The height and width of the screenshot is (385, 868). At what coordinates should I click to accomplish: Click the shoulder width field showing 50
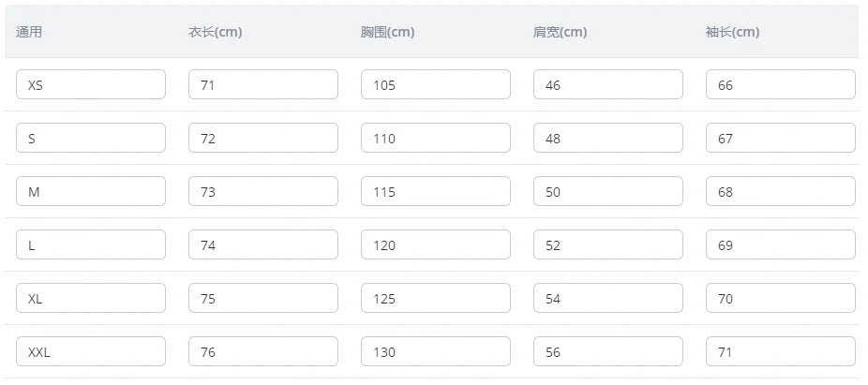tap(607, 191)
